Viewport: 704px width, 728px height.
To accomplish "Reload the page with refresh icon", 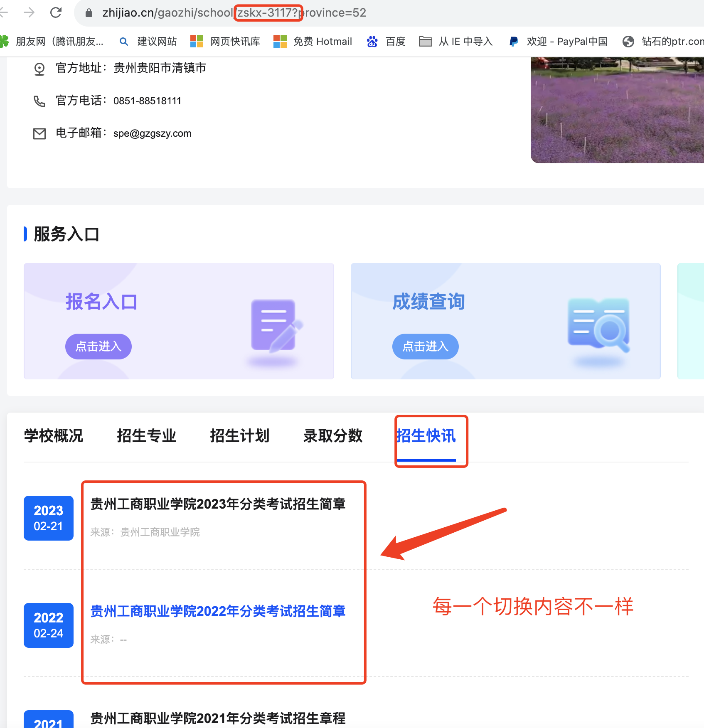I will (x=56, y=12).
